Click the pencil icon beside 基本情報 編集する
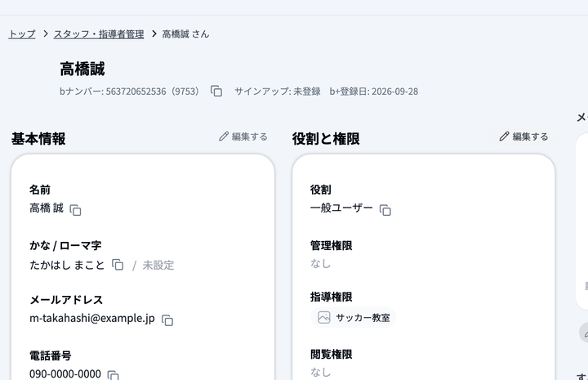This screenshot has height=380, width=588. click(x=224, y=136)
